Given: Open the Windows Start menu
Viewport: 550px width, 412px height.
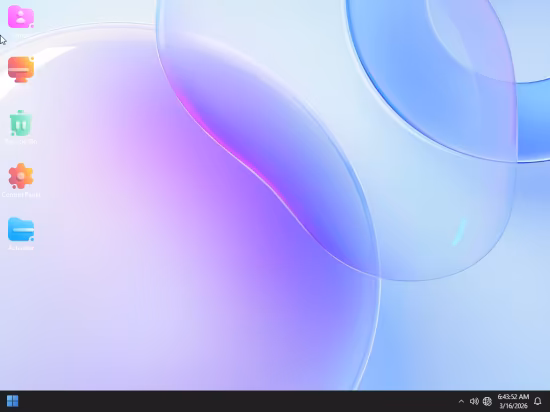Looking at the screenshot, I should tap(13, 401).
